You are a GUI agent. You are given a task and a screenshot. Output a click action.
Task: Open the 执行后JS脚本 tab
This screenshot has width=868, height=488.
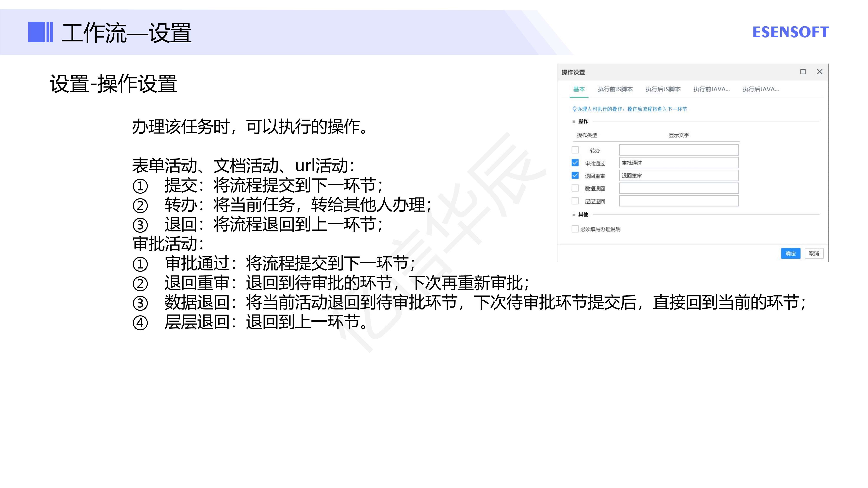pos(663,89)
